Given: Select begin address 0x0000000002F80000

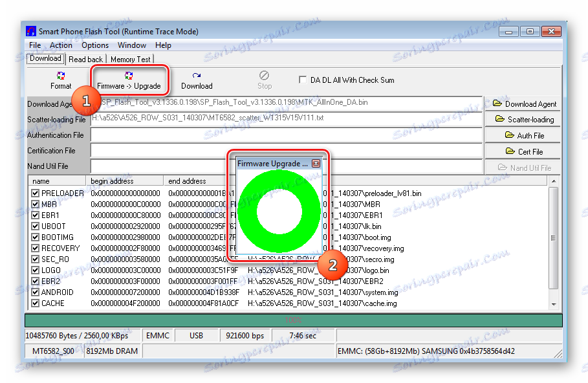Looking at the screenshot, I should (125, 248).
